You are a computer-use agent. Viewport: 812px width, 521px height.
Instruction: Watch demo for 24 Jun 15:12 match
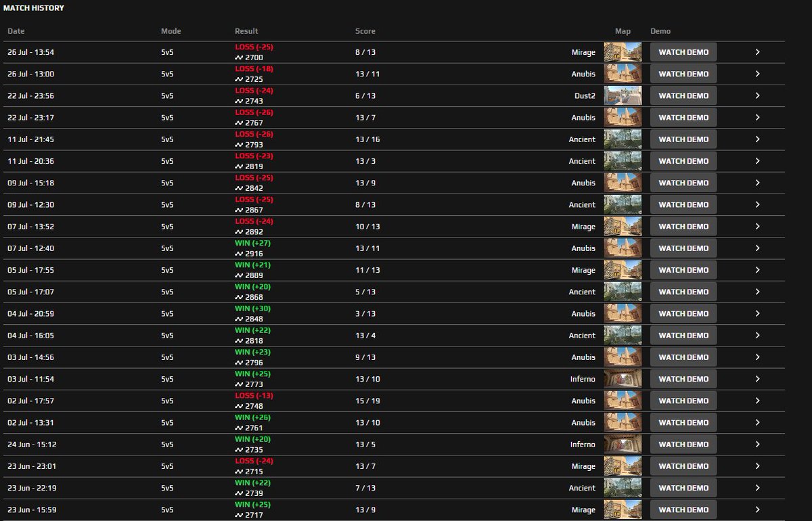[x=683, y=444]
